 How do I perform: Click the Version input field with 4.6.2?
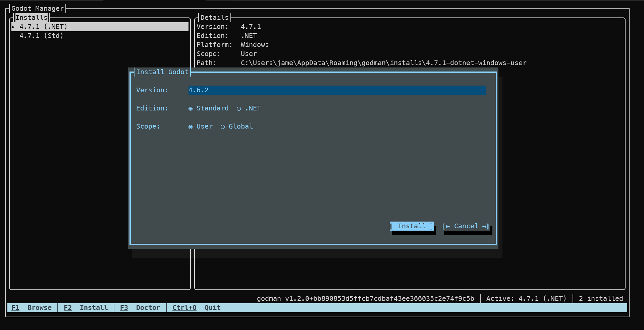tap(337, 90)
